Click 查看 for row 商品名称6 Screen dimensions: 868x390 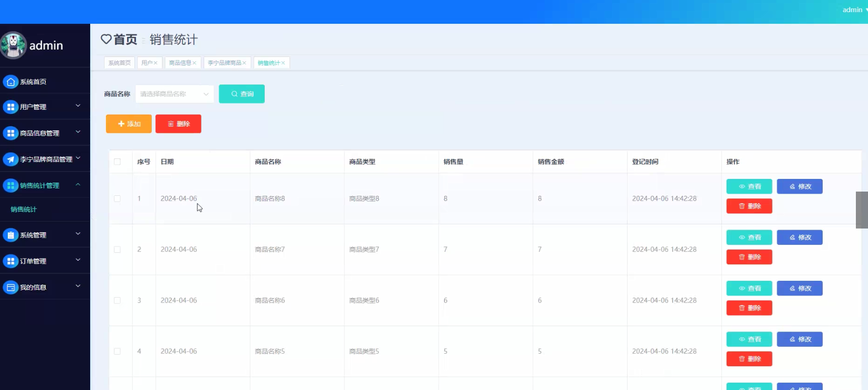[749, 288]
